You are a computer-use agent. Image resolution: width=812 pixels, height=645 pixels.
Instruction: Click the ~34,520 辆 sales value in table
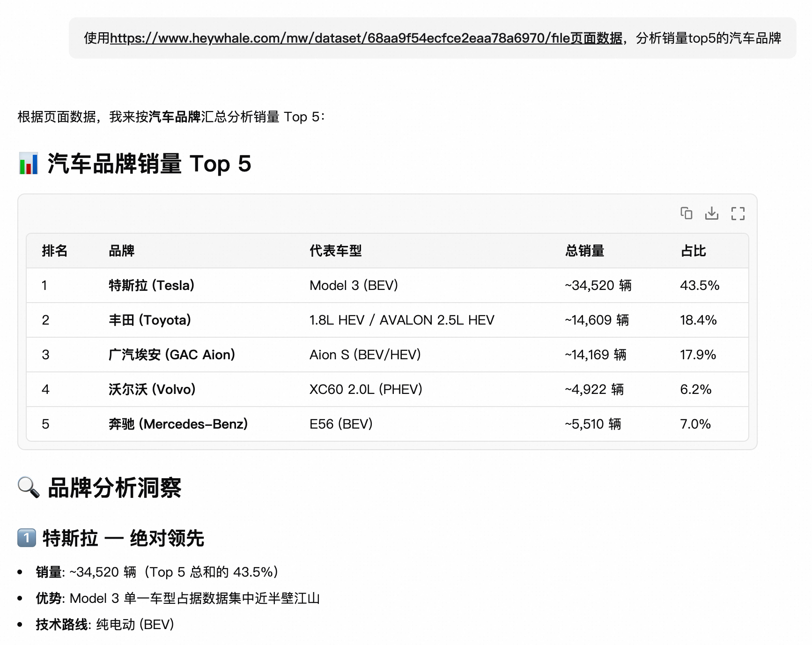tap(598, 285)
